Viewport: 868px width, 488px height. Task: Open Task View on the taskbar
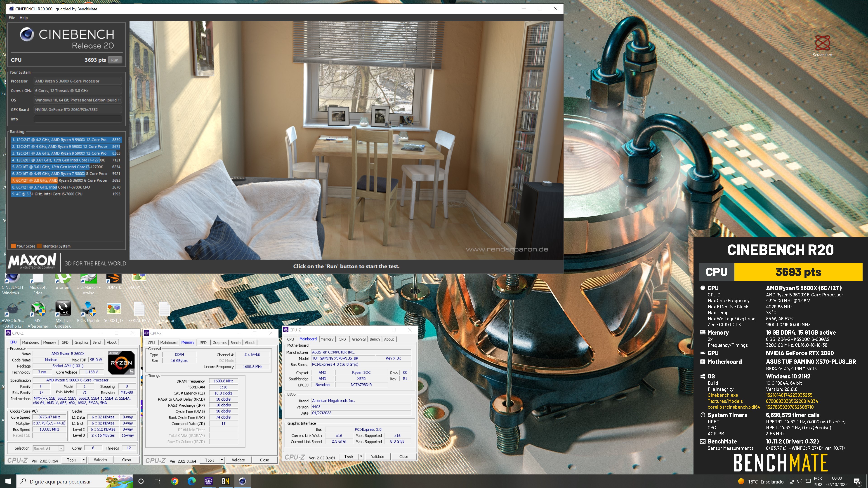coord(157,481)
